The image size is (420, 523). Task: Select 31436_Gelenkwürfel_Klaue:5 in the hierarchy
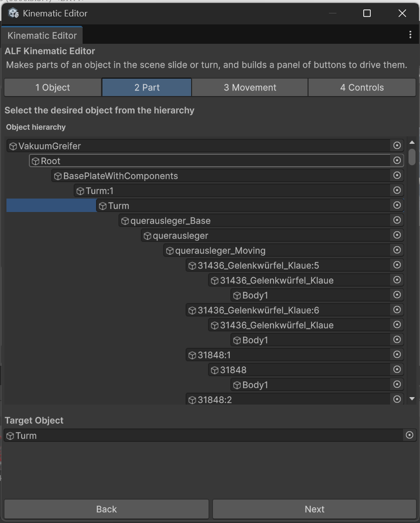coord(295,266)
